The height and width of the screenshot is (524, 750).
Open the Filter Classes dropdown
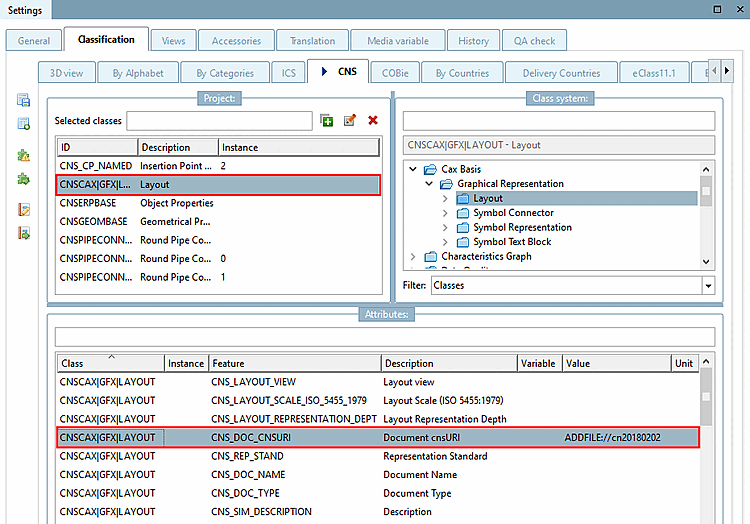click(x=708, y=286)
